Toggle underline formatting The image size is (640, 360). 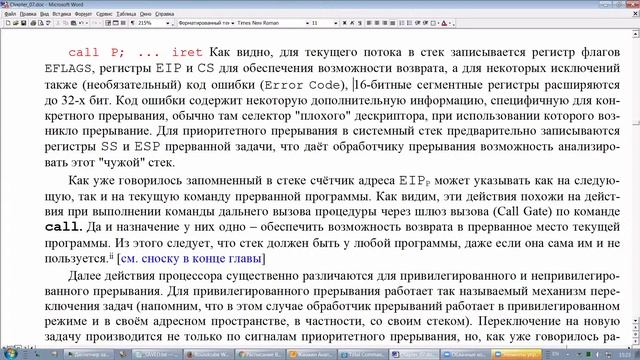tap(360, 23)
